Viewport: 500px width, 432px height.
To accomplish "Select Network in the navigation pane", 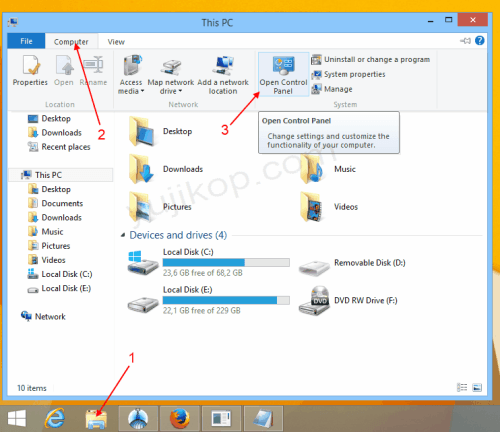I will coord(43,316).
